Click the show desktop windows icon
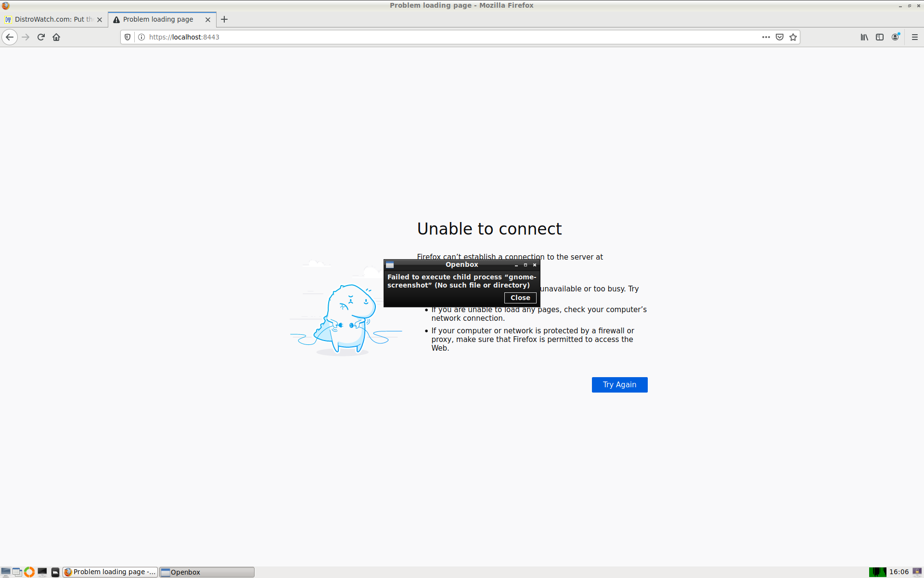The height and width of the screenshot is (578, 924). point(17,572)
